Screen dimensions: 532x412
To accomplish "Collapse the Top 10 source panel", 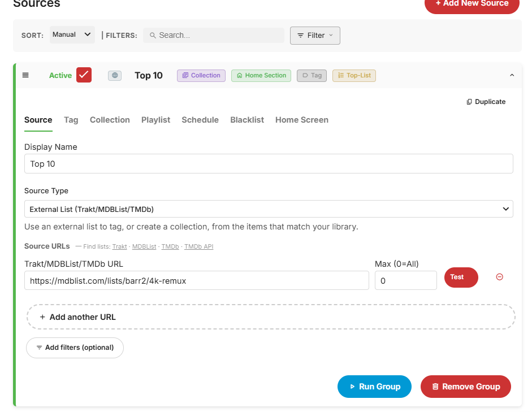I will (x=512, y=75).
